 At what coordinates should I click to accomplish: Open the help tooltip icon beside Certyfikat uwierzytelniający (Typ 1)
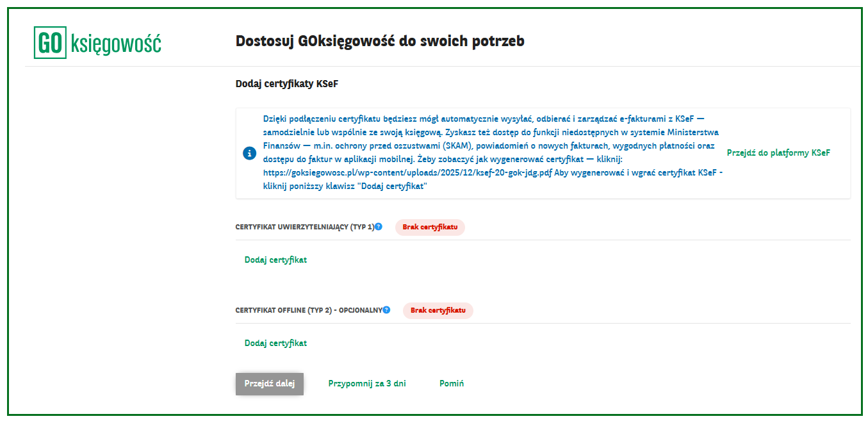pyautogui.click(x=379, y=226)
